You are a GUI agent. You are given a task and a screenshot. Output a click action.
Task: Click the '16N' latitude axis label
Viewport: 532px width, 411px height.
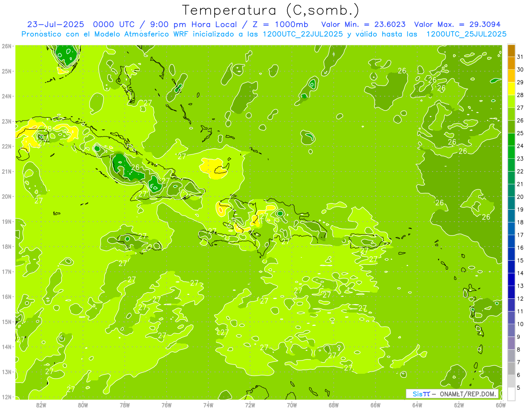(6, 297)
